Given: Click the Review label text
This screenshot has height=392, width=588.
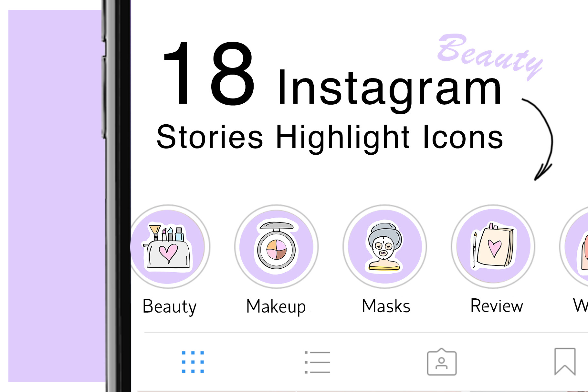Looking at the screenshot, I should (497, 306).
